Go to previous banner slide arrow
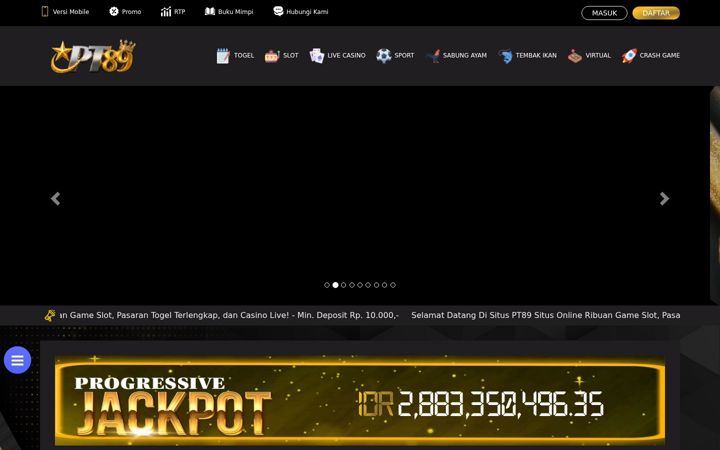Image resolution: width=720 pixels, height=450 pixels. 56,198
